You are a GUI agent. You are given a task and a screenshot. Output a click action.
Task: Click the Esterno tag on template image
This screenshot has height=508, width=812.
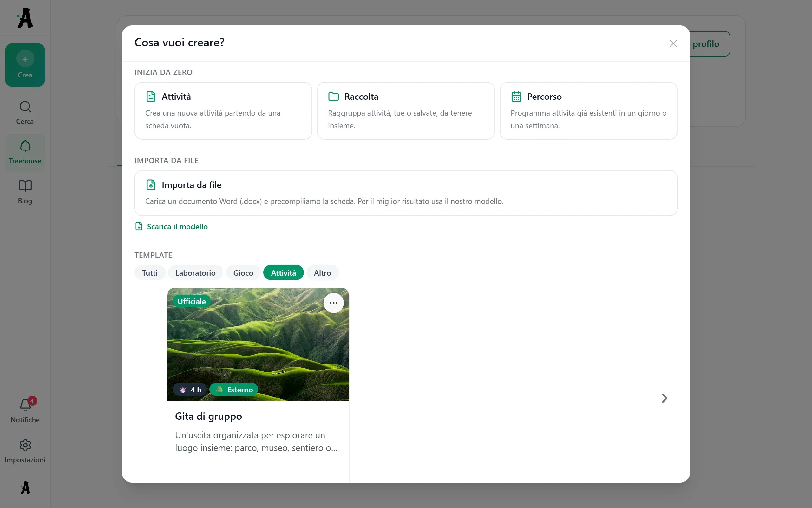[233, 390]
